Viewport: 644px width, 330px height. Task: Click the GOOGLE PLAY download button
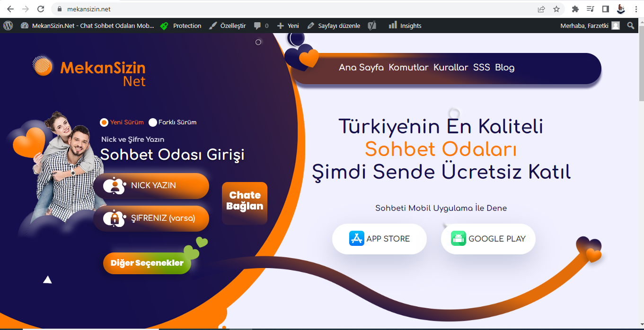(x=488, y=239)
